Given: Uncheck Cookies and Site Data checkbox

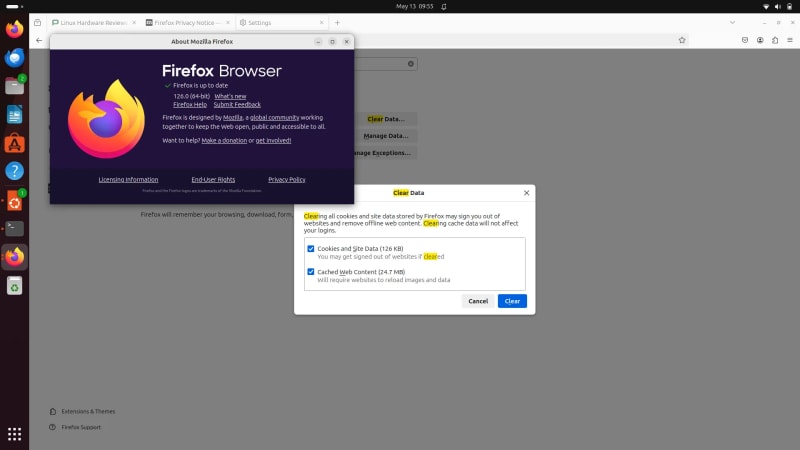Looking at the screenshot, I should click(311, 248).
